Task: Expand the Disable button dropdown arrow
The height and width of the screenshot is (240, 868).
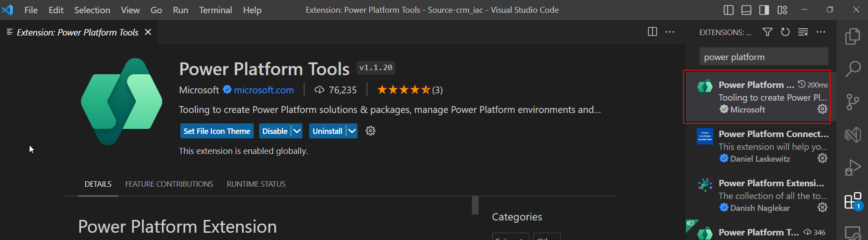Action: 297,131
